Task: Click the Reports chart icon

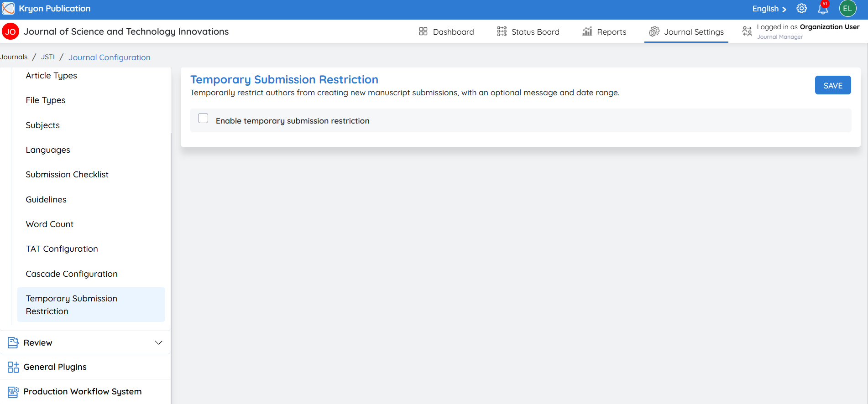Action: coord(587,31)
